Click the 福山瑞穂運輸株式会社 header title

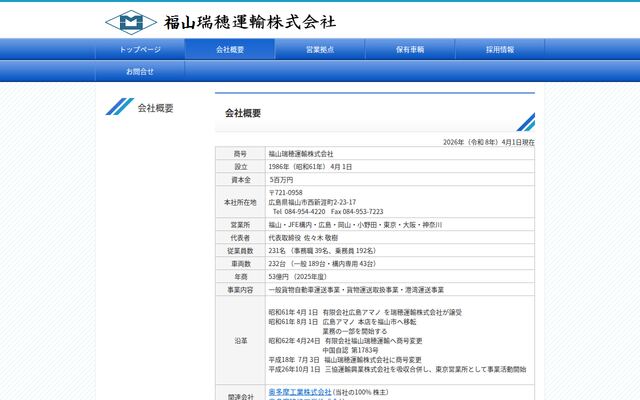pyautogui.click(x=250, y=22)
